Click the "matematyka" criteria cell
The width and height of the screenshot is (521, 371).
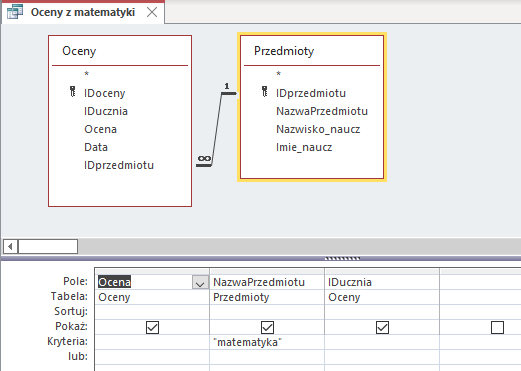click(x=267, y=342)
